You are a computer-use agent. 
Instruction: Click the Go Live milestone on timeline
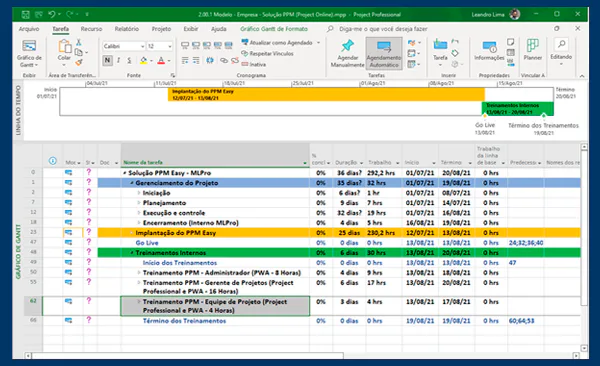point(485,116)
